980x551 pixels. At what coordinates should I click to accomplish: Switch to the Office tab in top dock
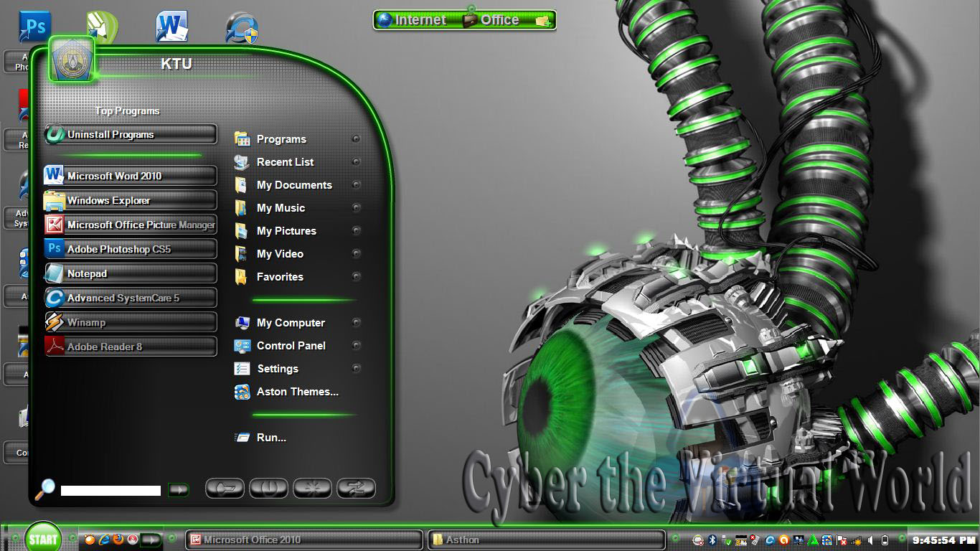click(x=491, y=20)
